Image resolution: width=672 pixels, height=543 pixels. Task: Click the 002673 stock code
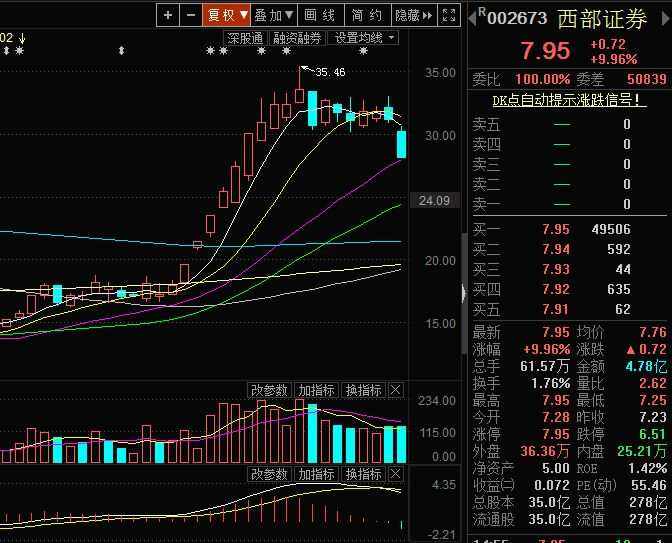pyautogui.click(x=517, y=18)
